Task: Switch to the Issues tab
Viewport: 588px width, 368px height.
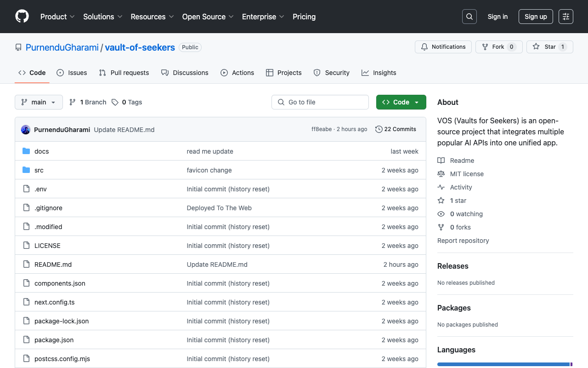Action: pos(72,72)
